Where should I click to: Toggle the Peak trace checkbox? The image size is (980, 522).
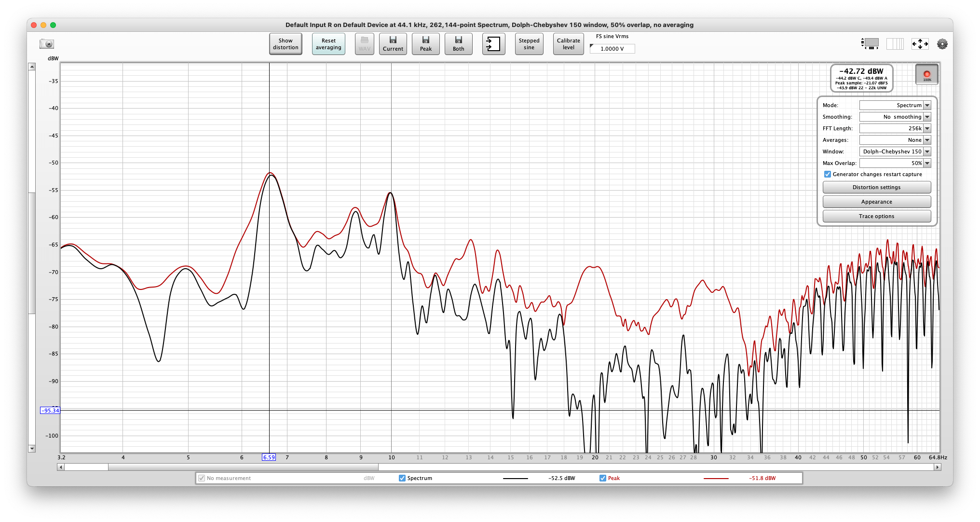[x=603, y=478]
